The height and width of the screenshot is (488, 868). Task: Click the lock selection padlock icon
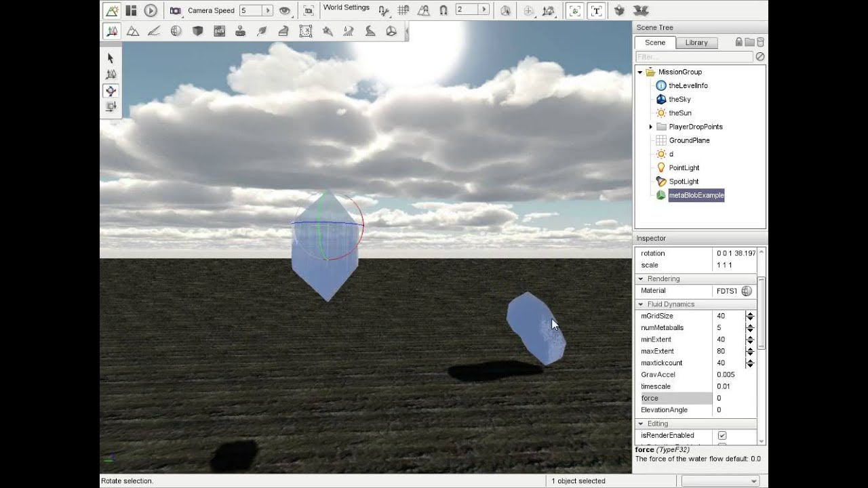[x=738, y=42]
